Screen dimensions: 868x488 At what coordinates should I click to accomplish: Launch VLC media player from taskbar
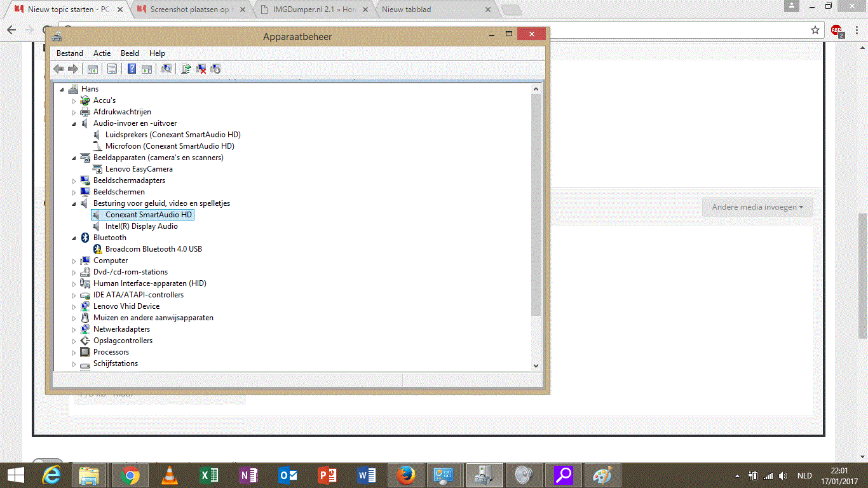click(170, 475)
